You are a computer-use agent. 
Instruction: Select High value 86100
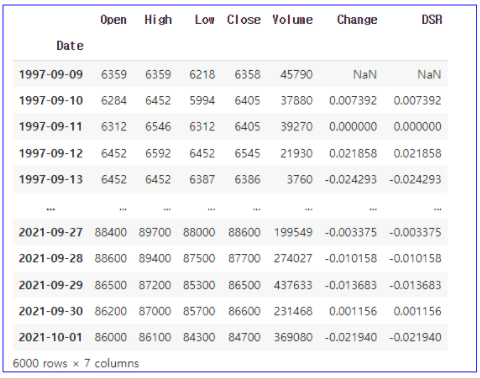pos(155,337)
